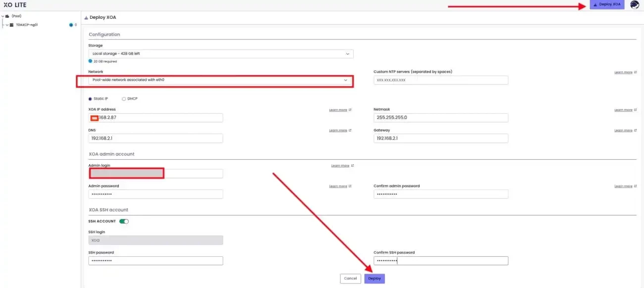Click the XOA IP address field
This screenshot has height=288, width=644.
[156, 118]
